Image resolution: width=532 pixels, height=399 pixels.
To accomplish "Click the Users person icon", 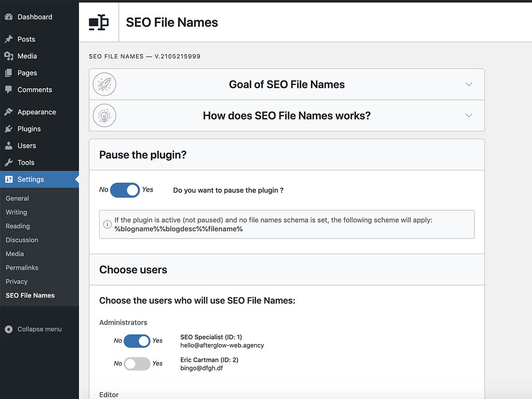I will click(8, 146).
